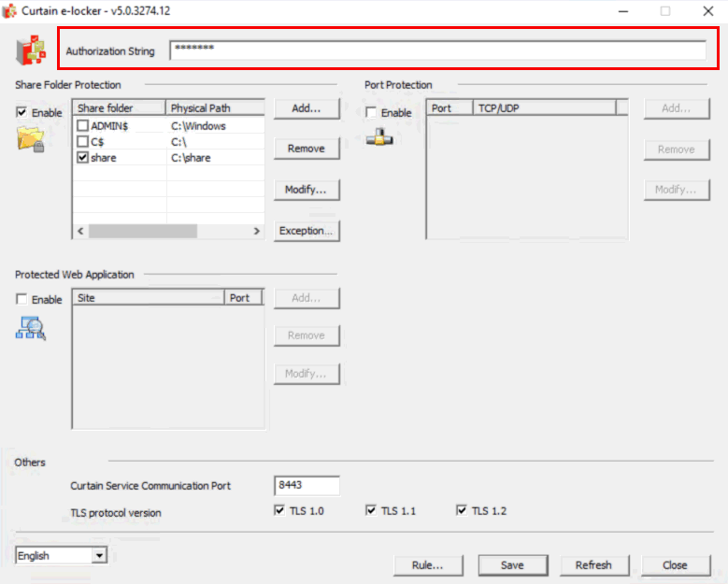Uncheck the share folder entry

point(83,158)
